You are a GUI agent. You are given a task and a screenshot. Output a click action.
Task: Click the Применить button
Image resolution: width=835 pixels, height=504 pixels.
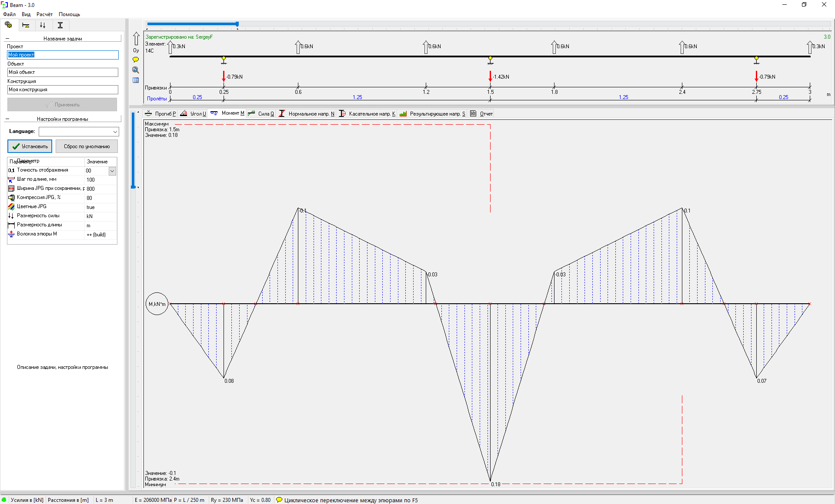pyautogui.click(x=62, y=105)
